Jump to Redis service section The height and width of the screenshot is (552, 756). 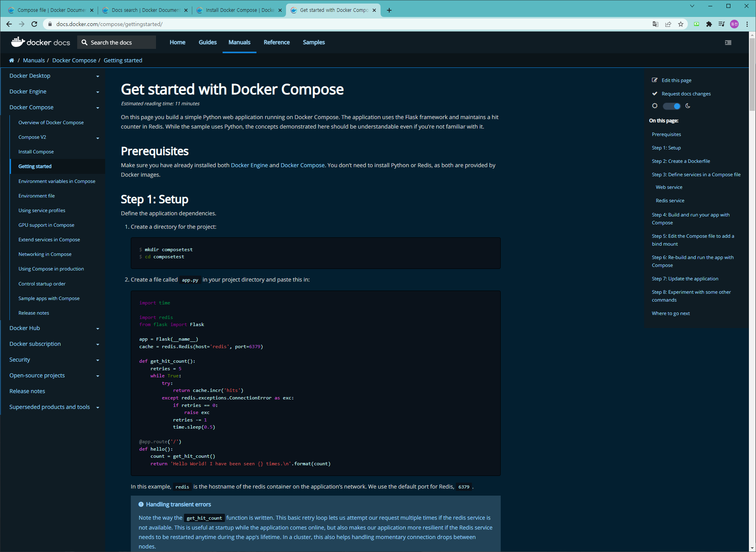(670, 200)
